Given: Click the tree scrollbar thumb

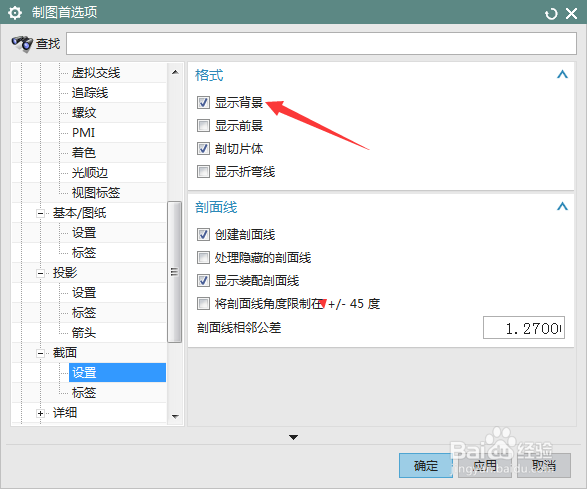Looking at the screenshot, I should [174, 272].
